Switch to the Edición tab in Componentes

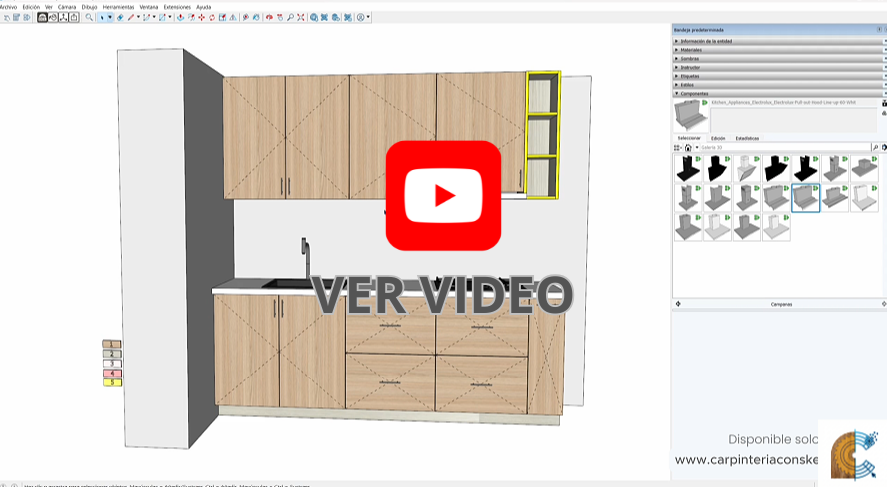[x=718, y=138]
